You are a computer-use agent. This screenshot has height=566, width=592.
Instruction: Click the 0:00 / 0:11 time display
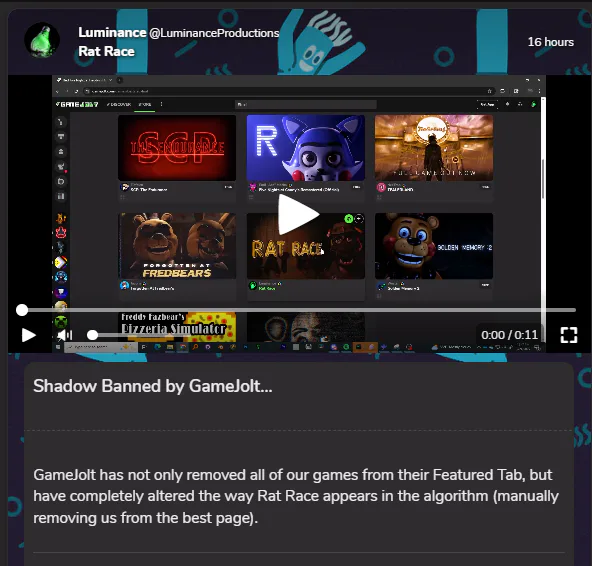tap(509, 335)
